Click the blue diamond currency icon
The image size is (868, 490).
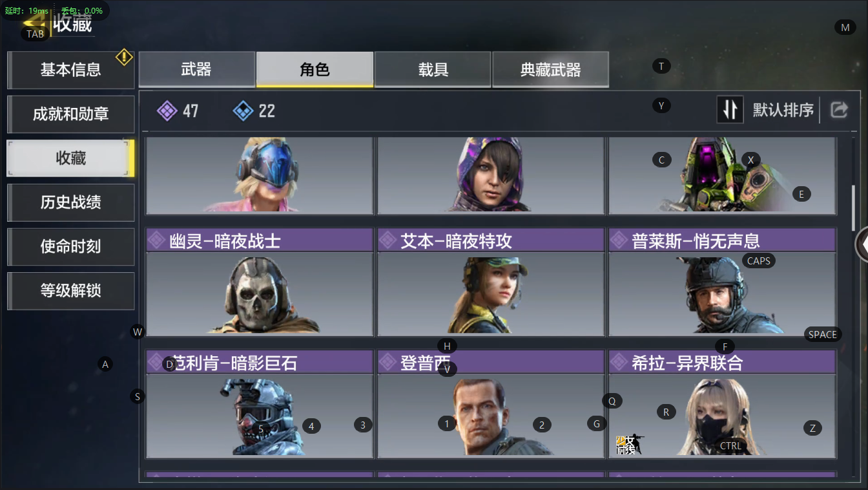coord(243,111)
